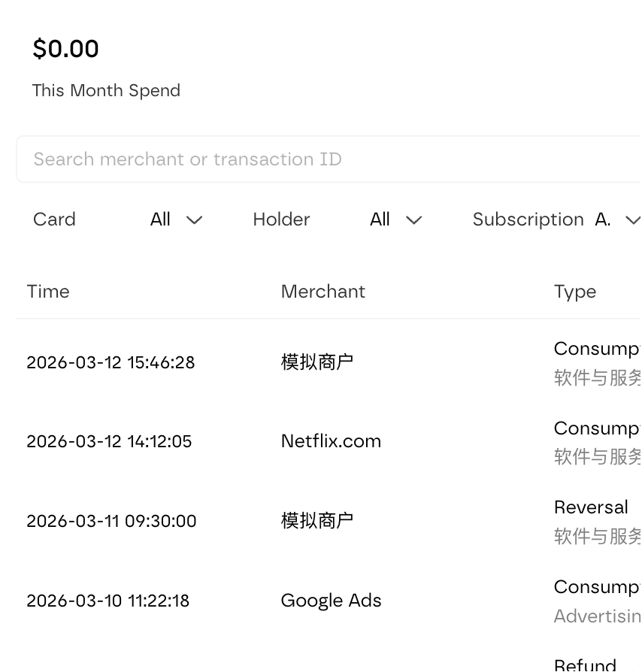Viewport: 642px width, 672px height.
Task: Click the This Month Spend label
Action: point(106,90)
